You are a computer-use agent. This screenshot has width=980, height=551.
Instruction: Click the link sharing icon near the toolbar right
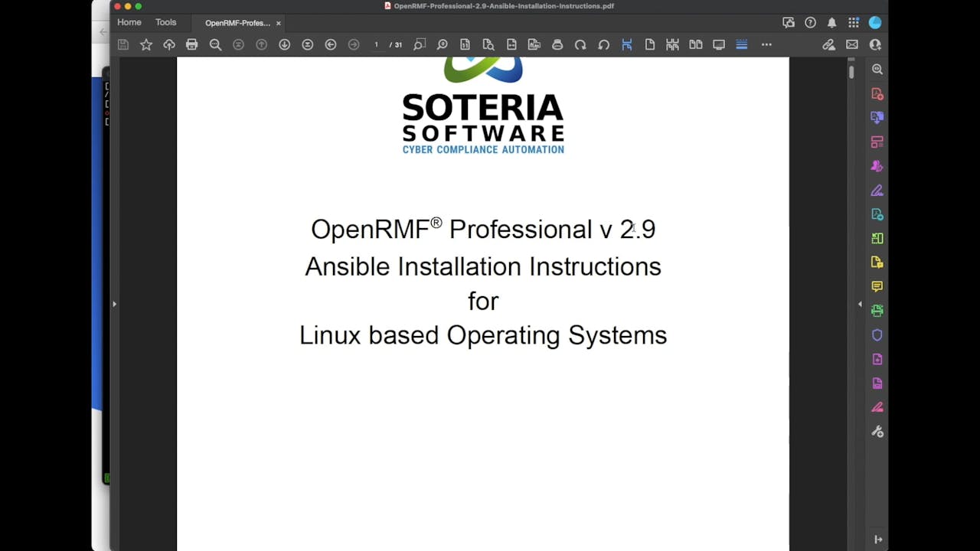click(x=829, y=44)
